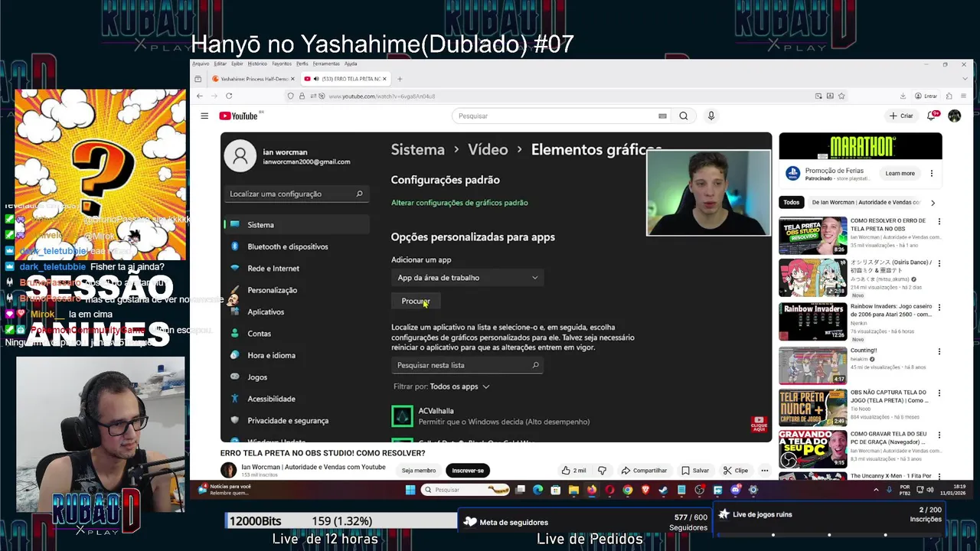Screen dimensions: 980x551
Task: Open the Ferramentas menu
Action: tap(326, 64)
